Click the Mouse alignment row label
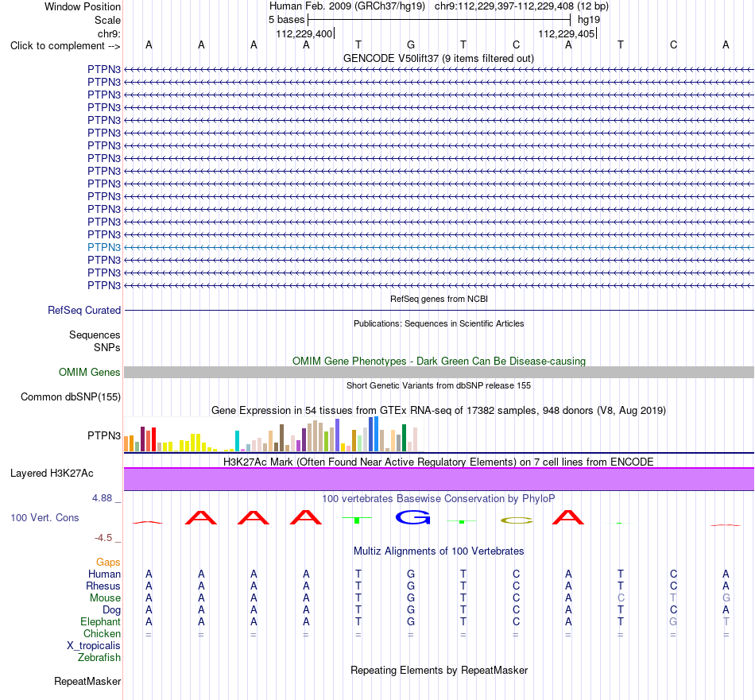 [105, 598]
